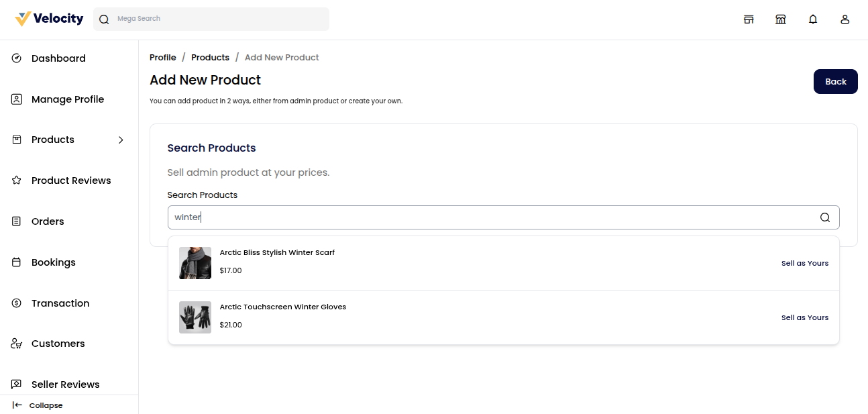Select the Arctic Touchscreen Winter Gloves thumbnail
The image size is (868, 414).
195,317
